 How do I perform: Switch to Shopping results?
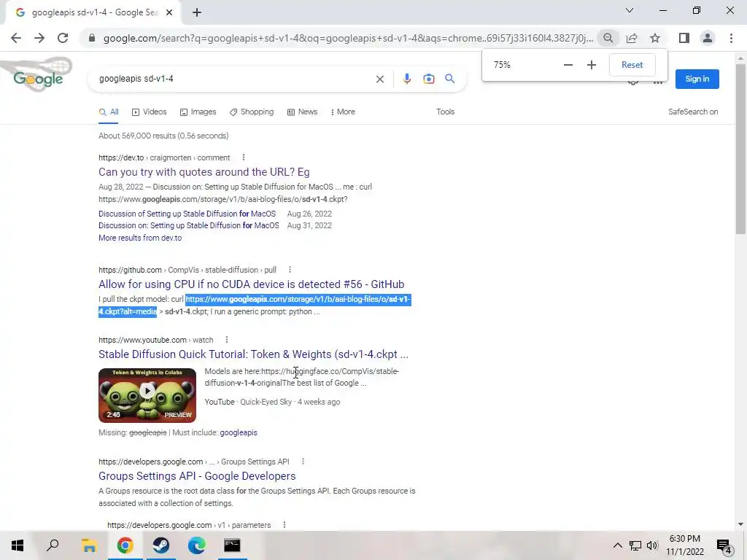pyautogui.click(x=252, y=112)
